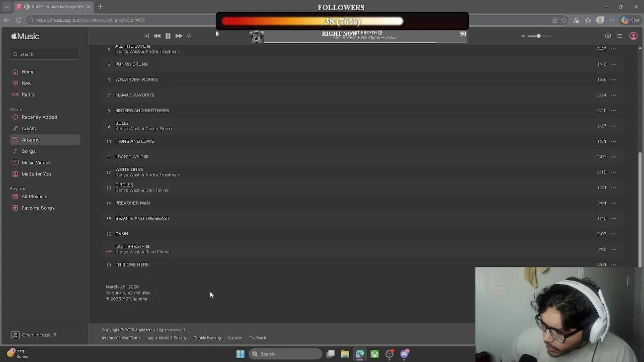Reload the page
Screen dimensions: 644x362
(19, 20)
